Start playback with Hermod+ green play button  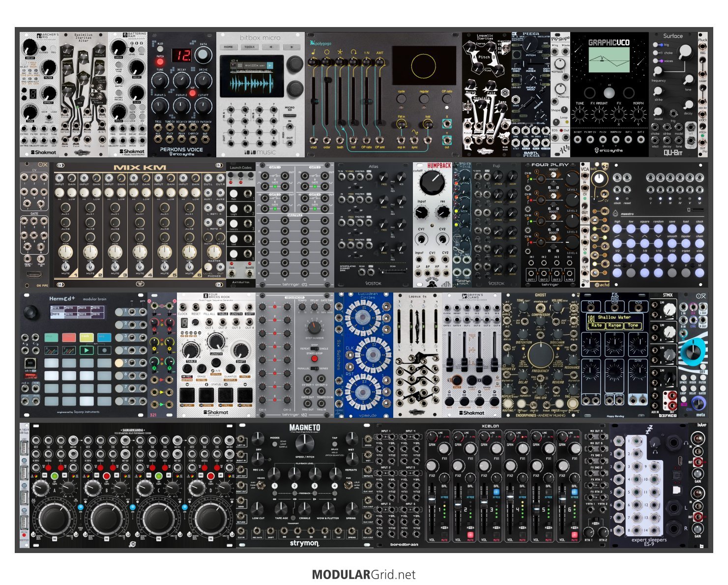pyautogui.click(x=87, y=351)
